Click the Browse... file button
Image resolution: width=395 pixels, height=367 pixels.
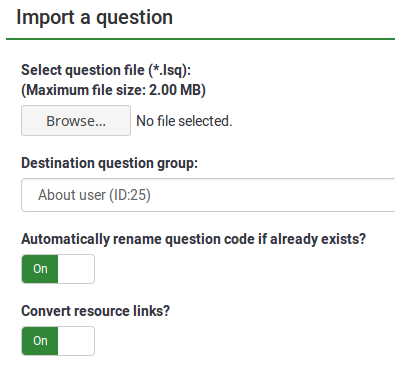76,121
